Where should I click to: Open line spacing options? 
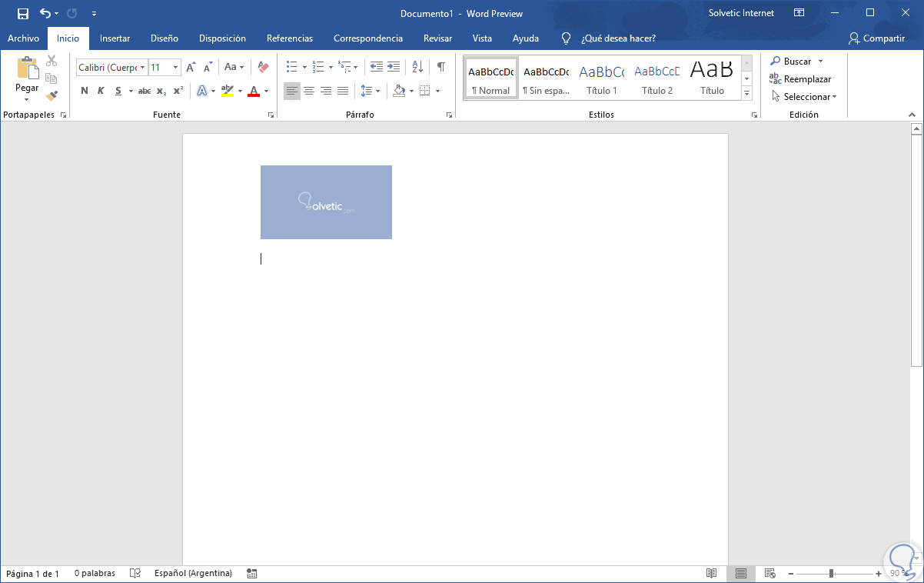pyautogui.click(x=370, y=91)
